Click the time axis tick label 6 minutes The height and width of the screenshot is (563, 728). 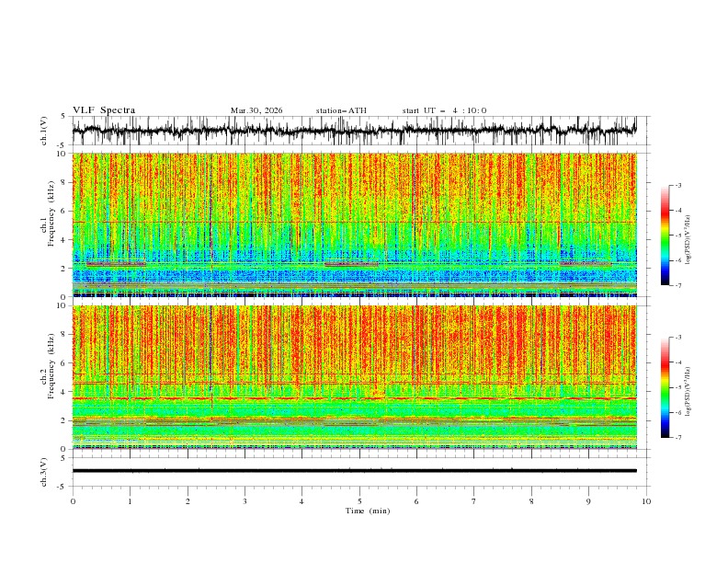click(x=416, y=501)
